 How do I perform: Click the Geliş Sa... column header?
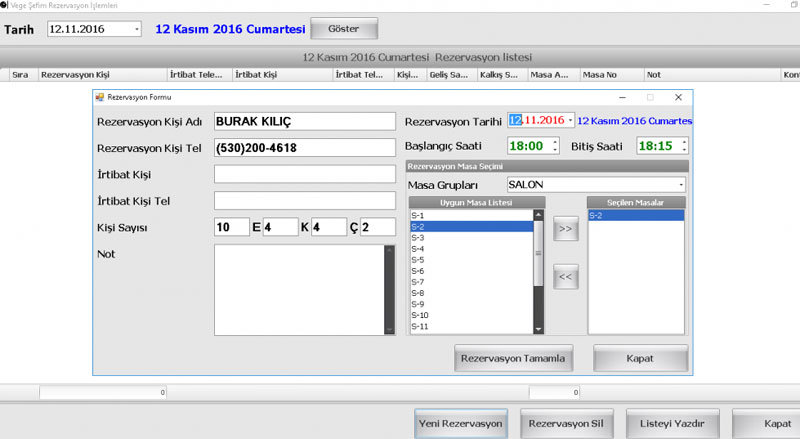coord(452,75)
